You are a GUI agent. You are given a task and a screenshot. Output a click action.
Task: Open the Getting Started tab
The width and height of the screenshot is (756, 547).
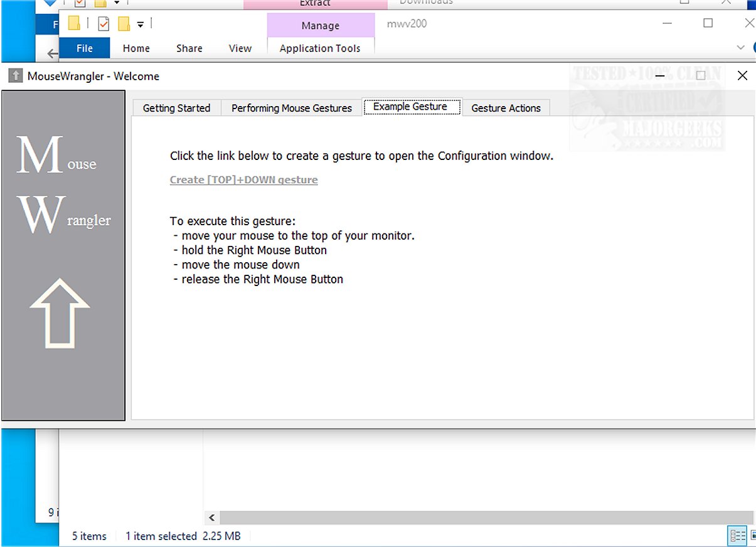coord(176,108)
